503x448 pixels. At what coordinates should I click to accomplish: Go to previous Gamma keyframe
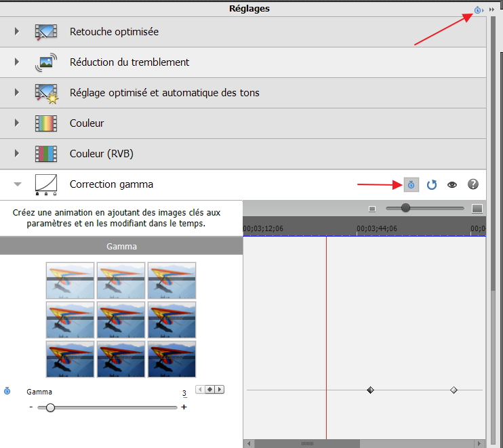[x=200, y=390]
